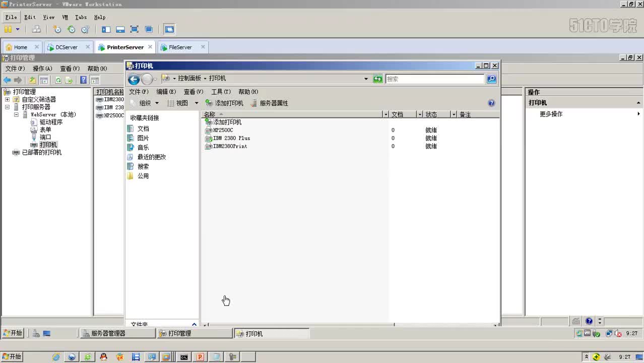Click the Unity mode toolbar icon
644x363 pixels.
click(x=149, y=29)
